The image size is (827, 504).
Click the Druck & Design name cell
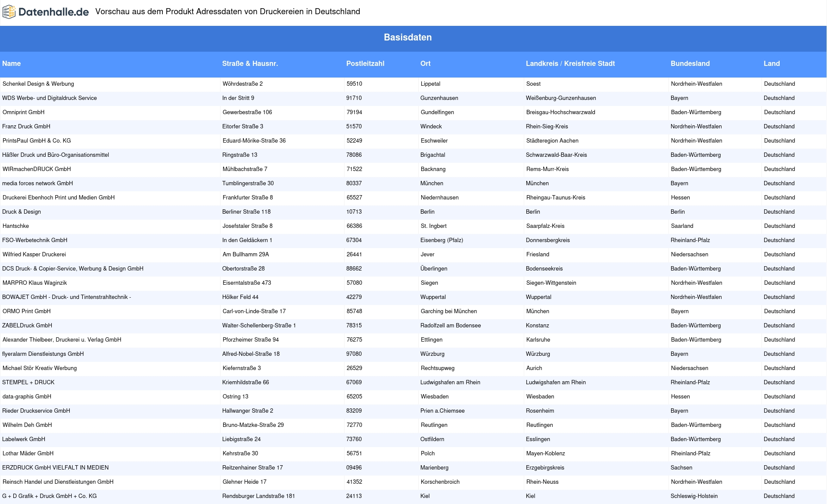[22, 212]
